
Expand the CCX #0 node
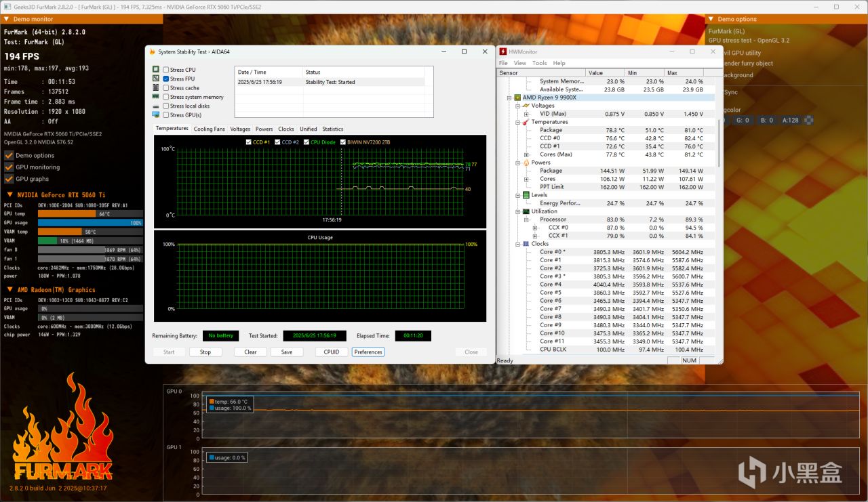click(534, 228)
